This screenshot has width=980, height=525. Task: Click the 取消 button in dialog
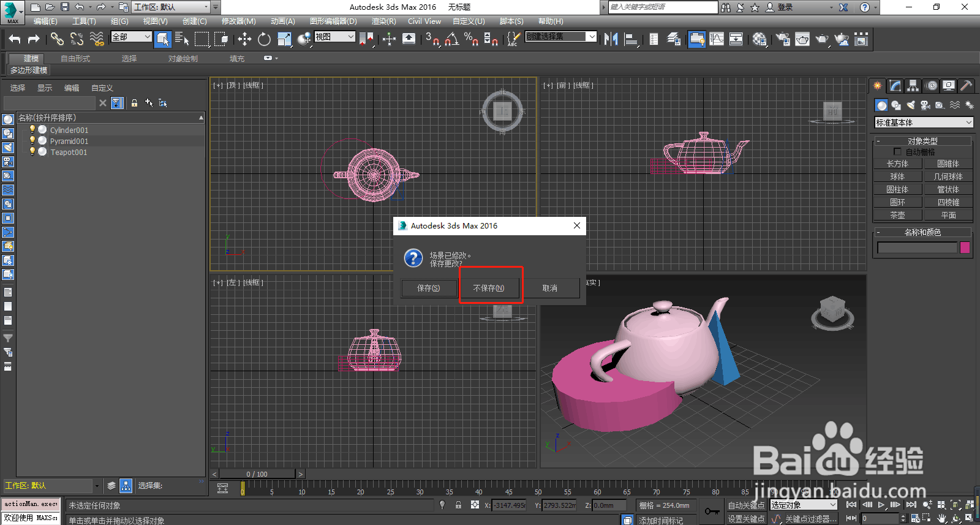550,288
